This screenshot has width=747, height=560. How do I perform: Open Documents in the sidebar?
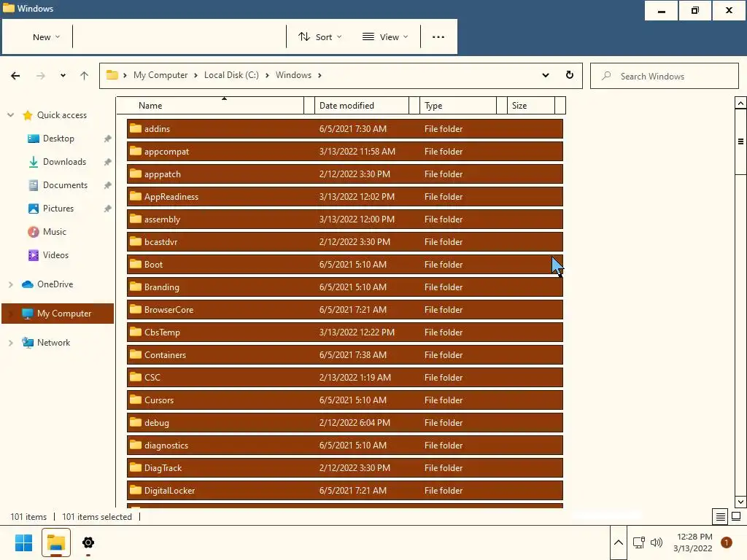65,184
